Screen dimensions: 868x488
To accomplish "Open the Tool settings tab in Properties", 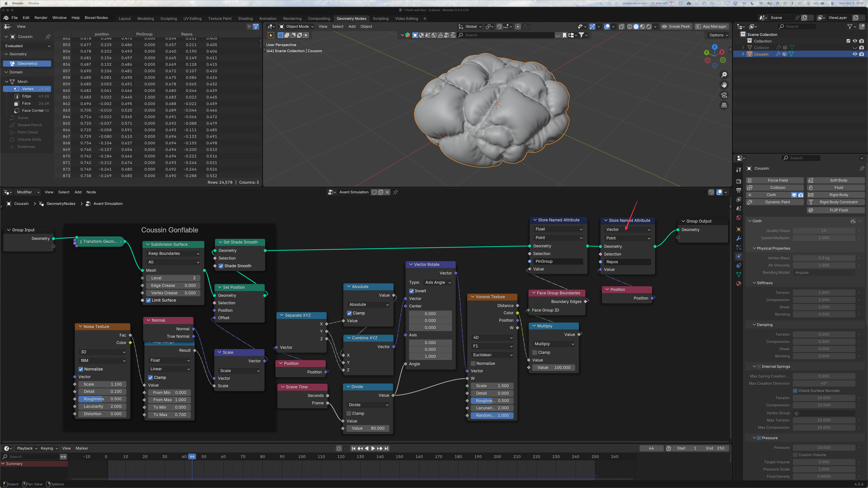I will coord(739,169).
